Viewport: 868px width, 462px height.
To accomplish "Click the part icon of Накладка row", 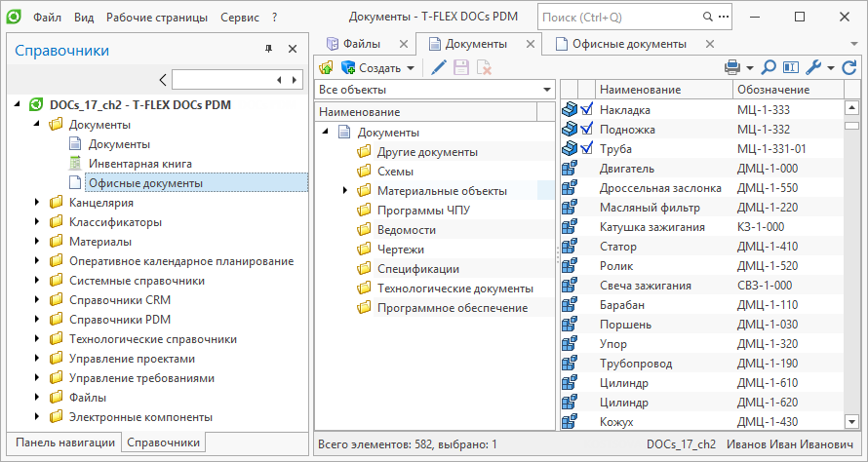I will 570,109.
